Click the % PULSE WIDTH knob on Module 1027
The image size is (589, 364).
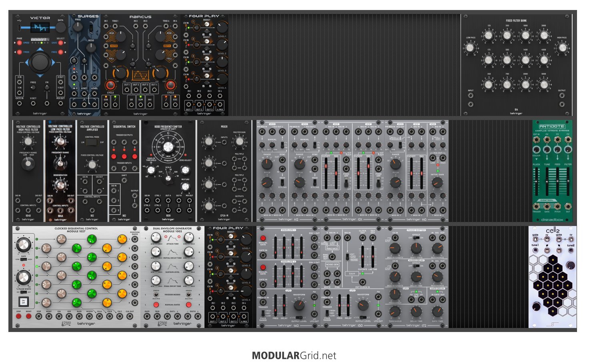[x=24, y=277]
